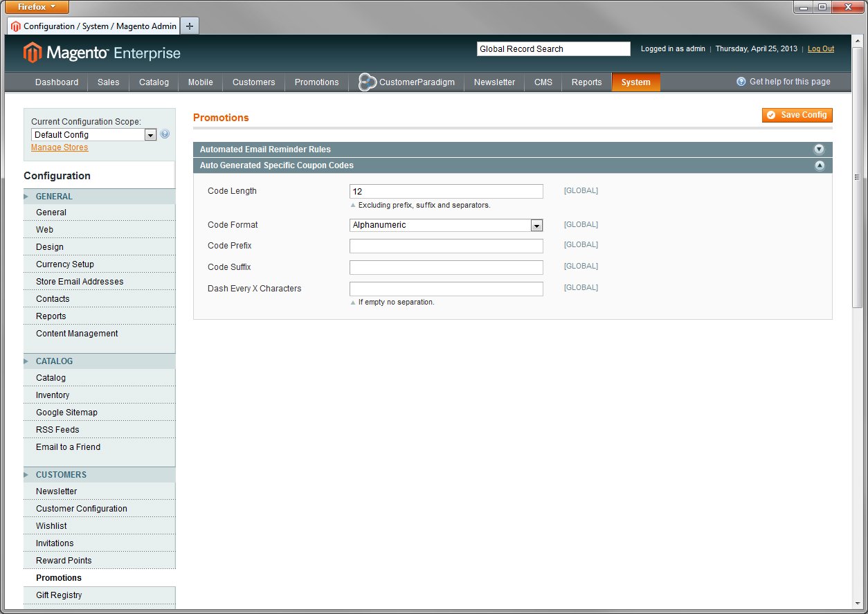The width and height of the screenshot is (868, 614).
Task: Expand Automated Email Reminder Rules section arrow
Action: [820, 150]
